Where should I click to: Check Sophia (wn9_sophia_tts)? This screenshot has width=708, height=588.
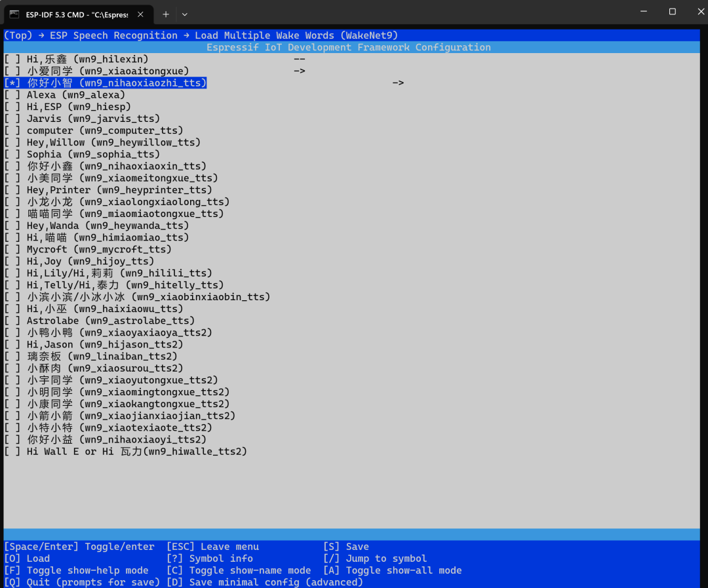[12, 154]
